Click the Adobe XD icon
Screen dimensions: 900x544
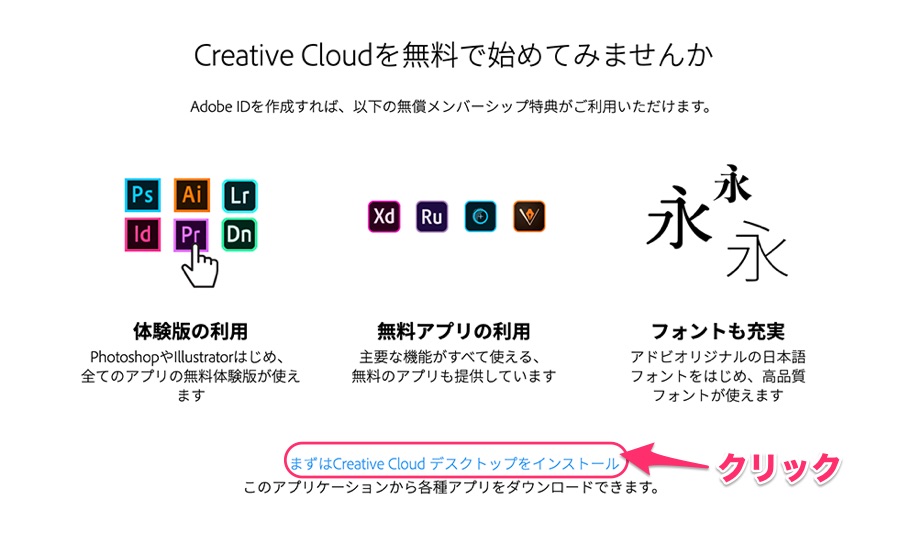pos(384,216)
